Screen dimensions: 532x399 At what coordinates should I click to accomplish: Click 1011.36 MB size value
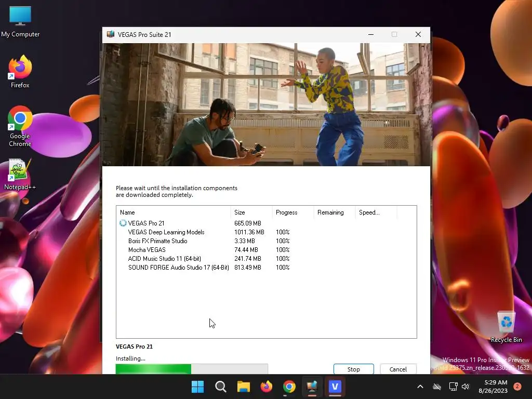pos(249,232)
